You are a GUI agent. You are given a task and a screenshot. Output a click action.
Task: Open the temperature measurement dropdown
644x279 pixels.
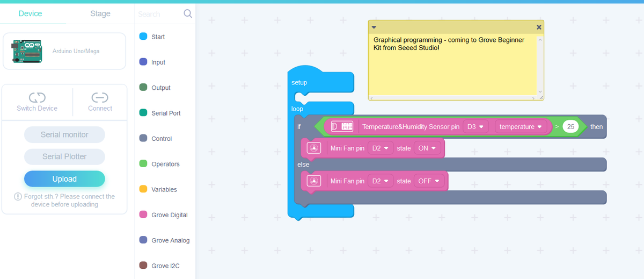[520, 127]
